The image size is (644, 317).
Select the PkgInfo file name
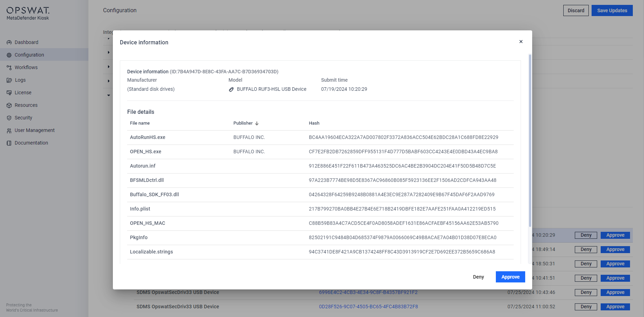pos(139,237)
